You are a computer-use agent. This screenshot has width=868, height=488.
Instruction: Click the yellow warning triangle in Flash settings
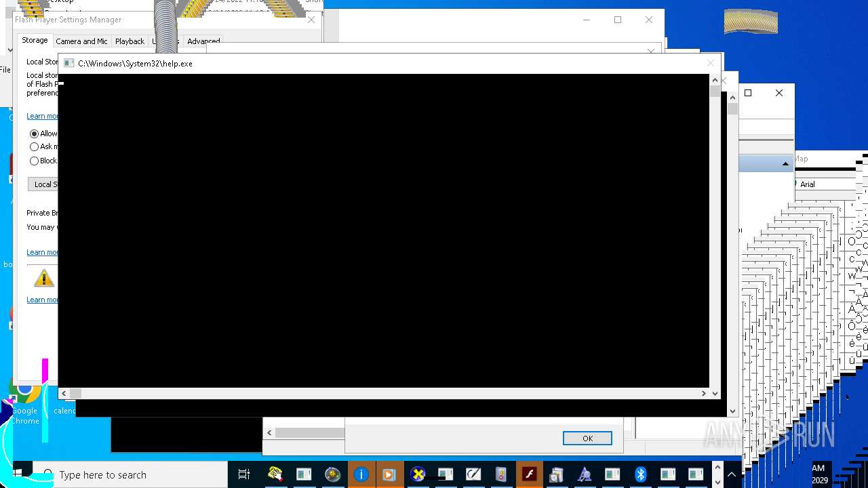pos(44,278)
